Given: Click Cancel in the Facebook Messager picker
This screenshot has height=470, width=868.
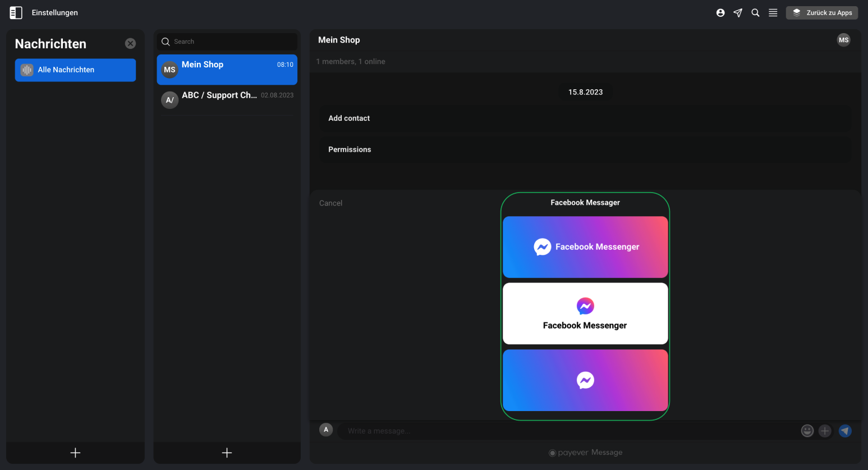Looking at the screenshot, I should pyautogui.click(x=330, y=203).
